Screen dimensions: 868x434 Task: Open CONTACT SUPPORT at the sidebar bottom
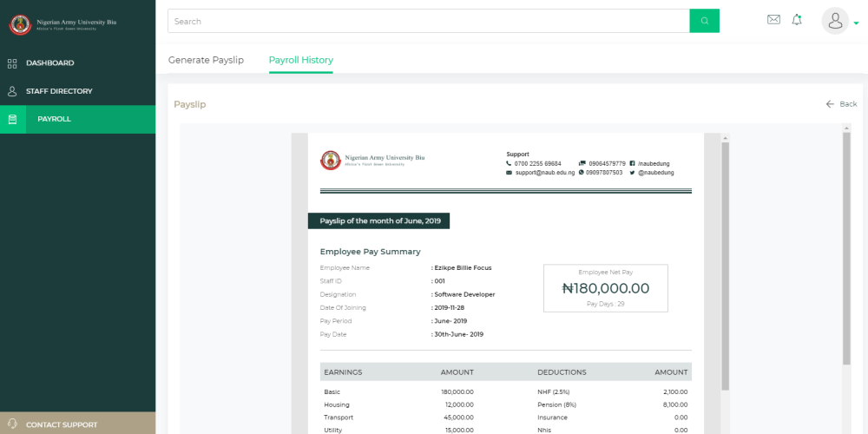coord(77,424)
